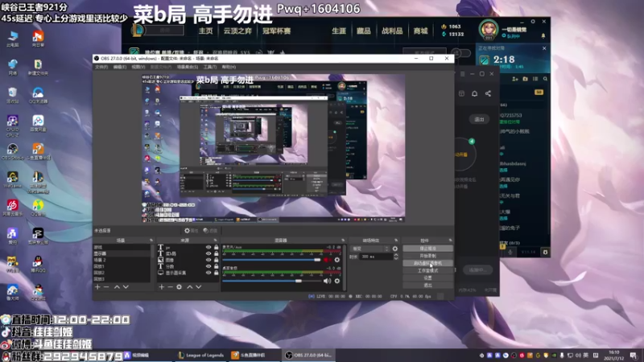This screenshot has width=644, height=362.
Task: Toggle visibility eye of 显示器采集 source
Action: coord(208,273)
